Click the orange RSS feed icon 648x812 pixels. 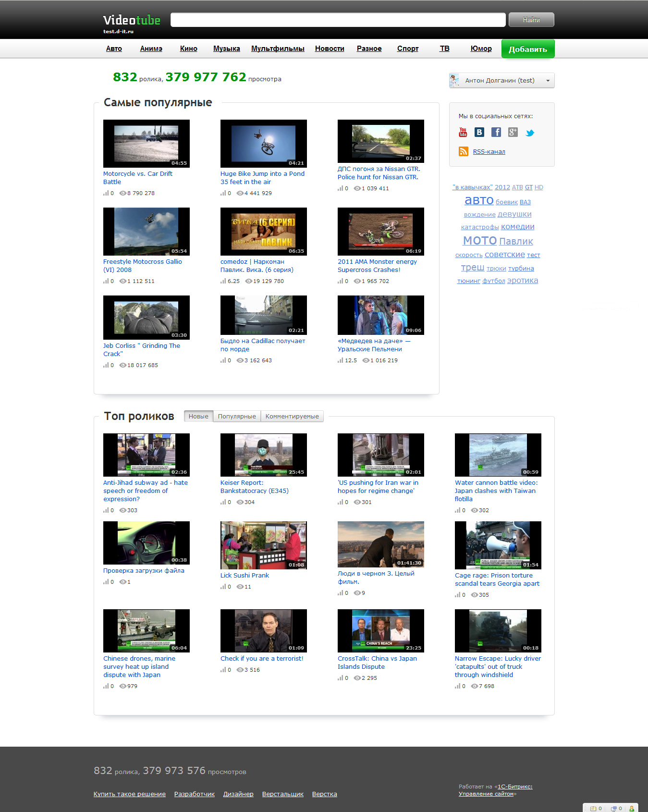point(464,151)
